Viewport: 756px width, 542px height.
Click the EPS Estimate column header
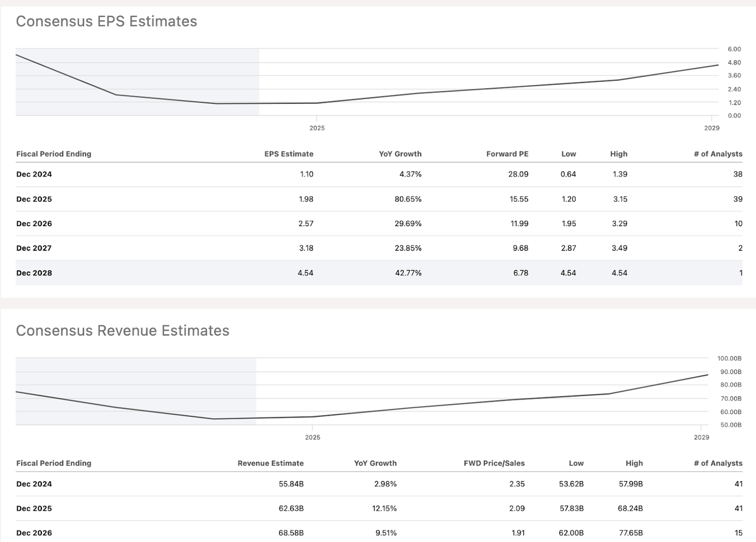tap(289, 154)
